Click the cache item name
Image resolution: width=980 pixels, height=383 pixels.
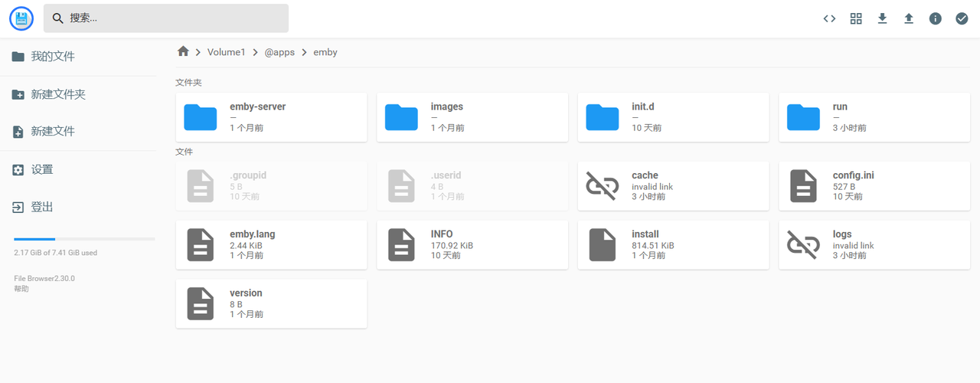click(645, 175)
